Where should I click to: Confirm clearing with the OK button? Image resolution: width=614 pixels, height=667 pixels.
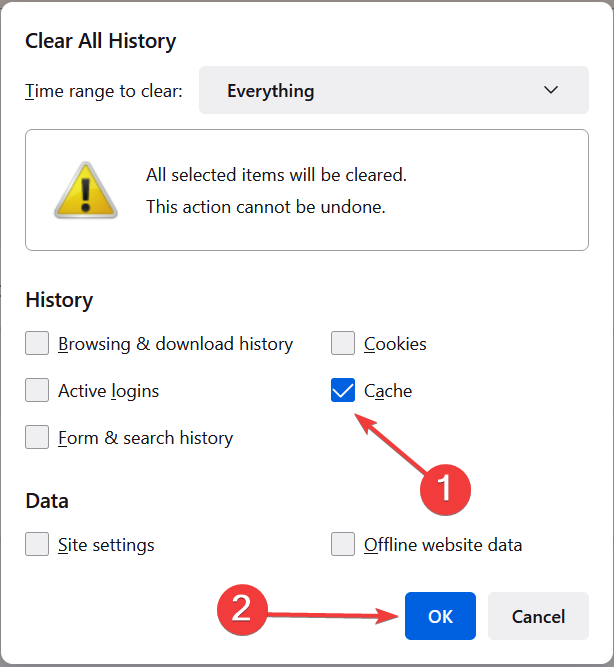click(440, 616)
